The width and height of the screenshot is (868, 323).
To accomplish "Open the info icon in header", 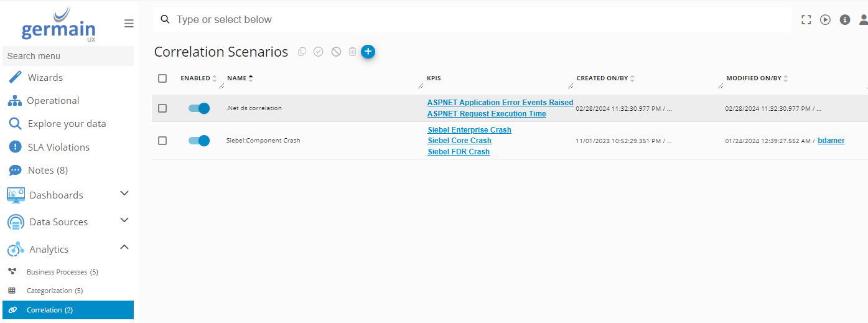I will [845, 20].
